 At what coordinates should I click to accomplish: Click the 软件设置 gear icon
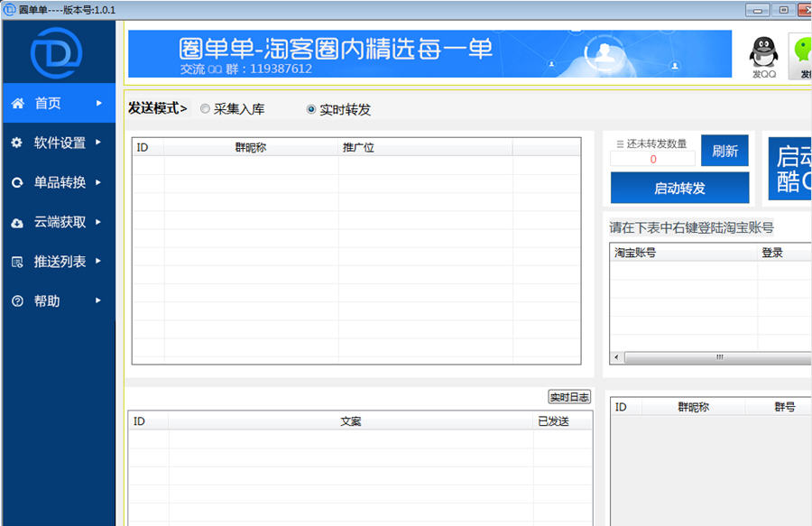coord(17,143)
